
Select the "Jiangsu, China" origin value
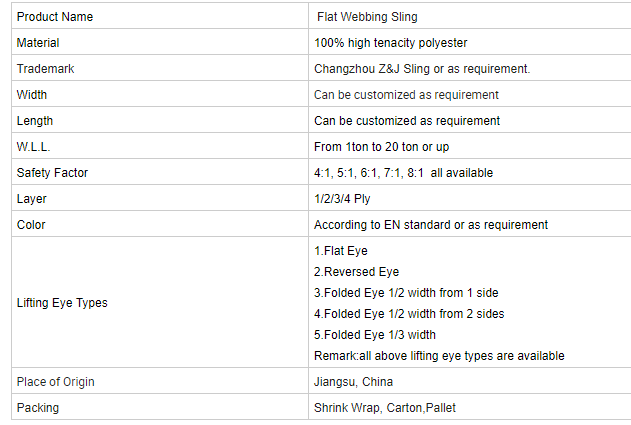353,382
